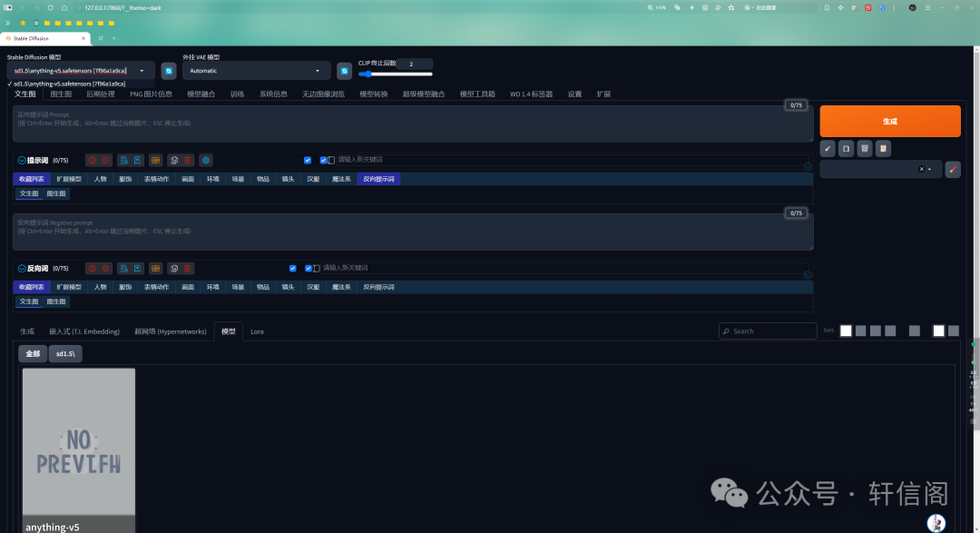
Task: Click the red trash icon in 提示词 toolbar
Action: click(188, 160)
